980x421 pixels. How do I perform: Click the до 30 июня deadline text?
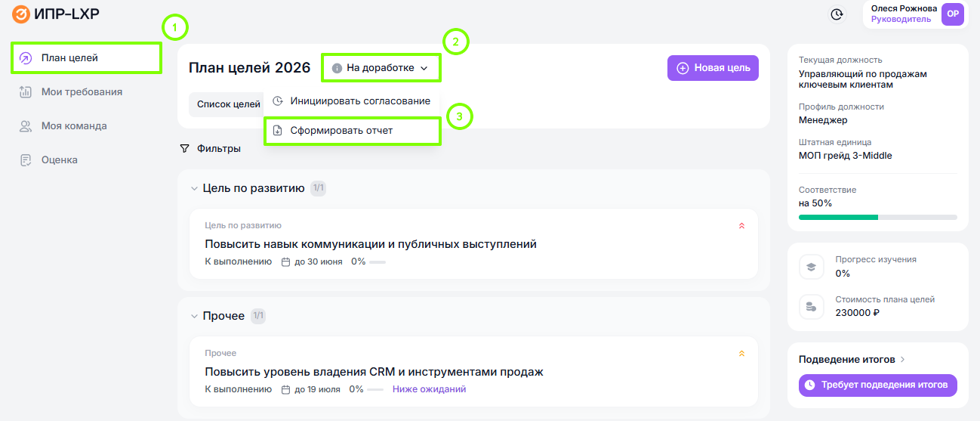point(318,262)
